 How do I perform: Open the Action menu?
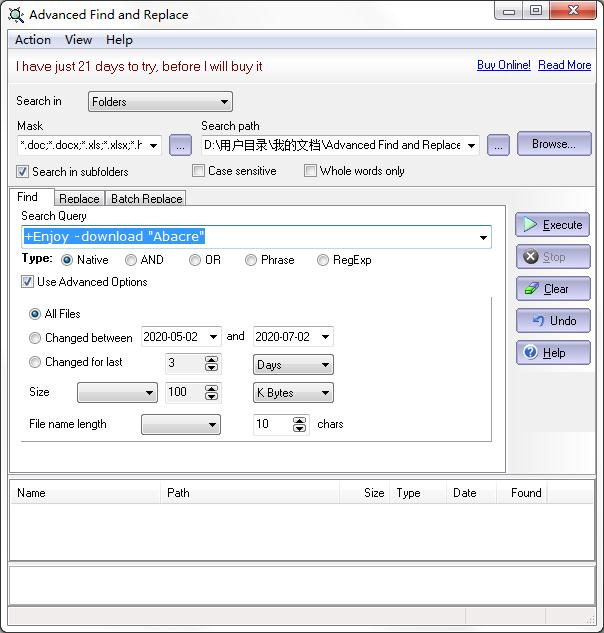click(33, 40)
